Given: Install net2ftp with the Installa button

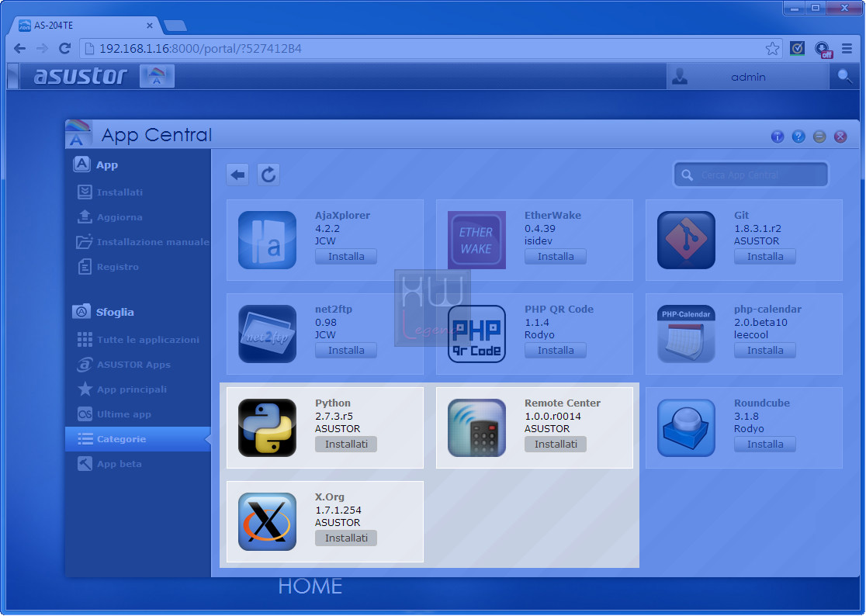Looking at the screenshot, I should pyautogui.click(x=346, y=351).
